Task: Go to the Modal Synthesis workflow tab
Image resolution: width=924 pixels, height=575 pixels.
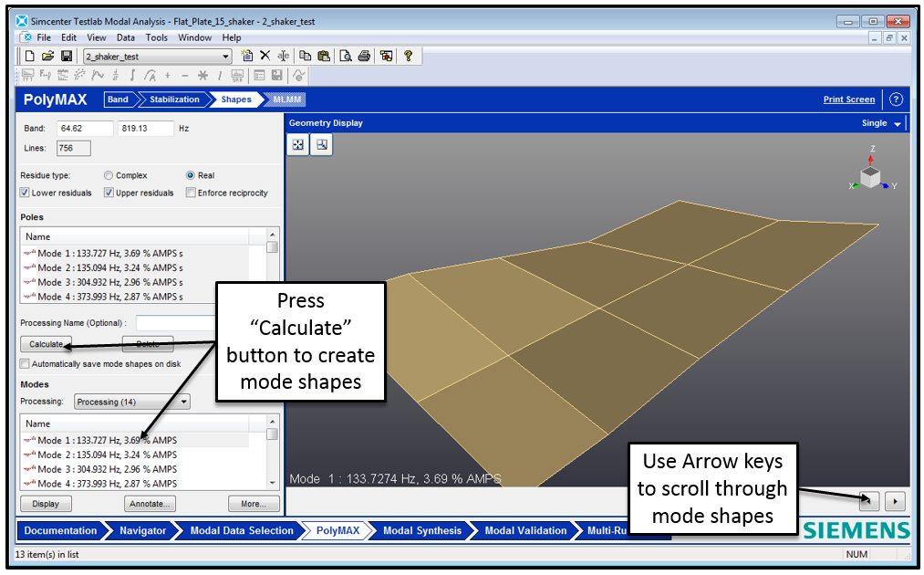Action: point(422,530)
